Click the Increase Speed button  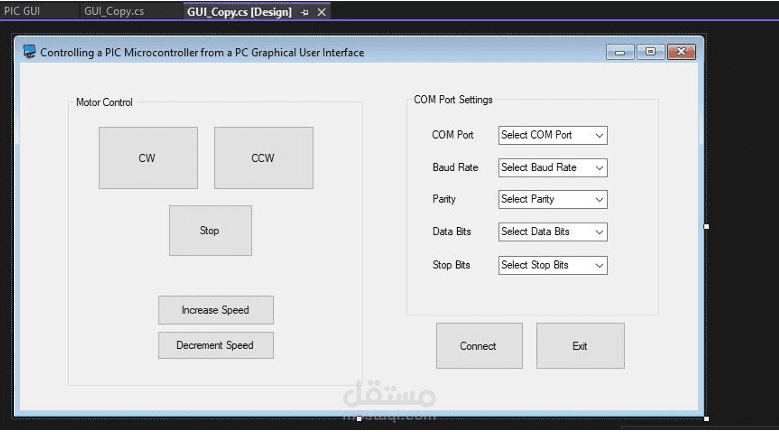[x=216, y=310]
